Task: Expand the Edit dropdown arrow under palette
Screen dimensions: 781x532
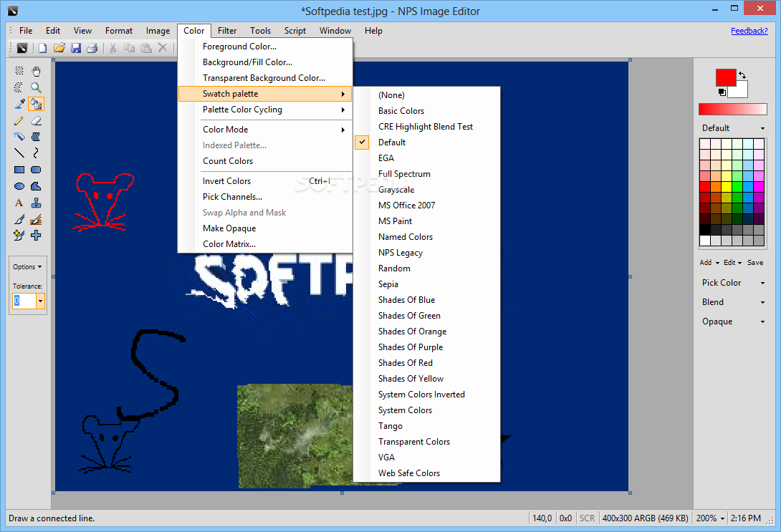Action: click(x=739, y=263)
